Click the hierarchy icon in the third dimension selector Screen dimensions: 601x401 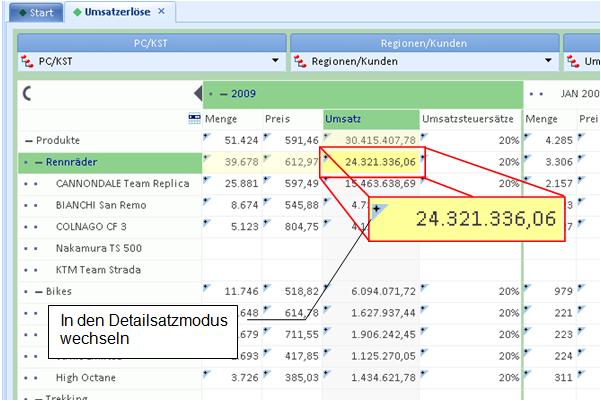[x=573, y=61]
